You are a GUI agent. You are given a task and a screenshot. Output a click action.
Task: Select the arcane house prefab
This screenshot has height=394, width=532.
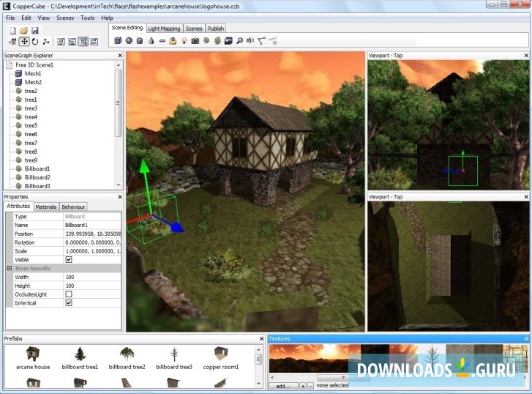point(33,358)
